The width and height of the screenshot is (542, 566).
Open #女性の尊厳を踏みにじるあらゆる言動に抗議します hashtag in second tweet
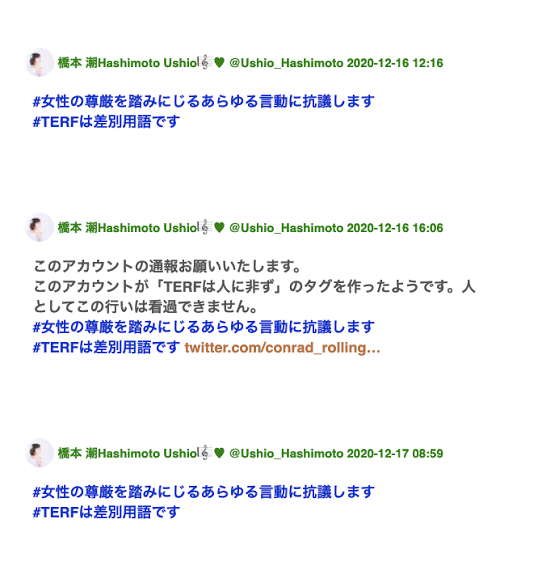click(204, 327)
